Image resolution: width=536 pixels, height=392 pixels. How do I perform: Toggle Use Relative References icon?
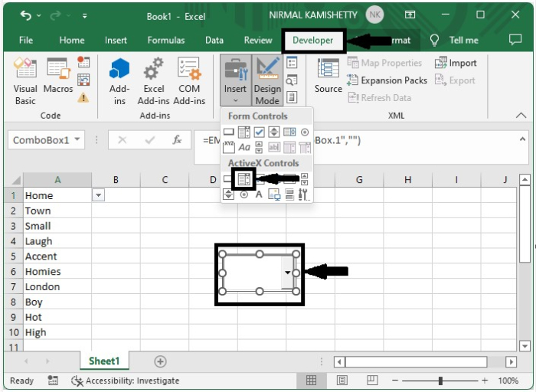pos(83,80)
